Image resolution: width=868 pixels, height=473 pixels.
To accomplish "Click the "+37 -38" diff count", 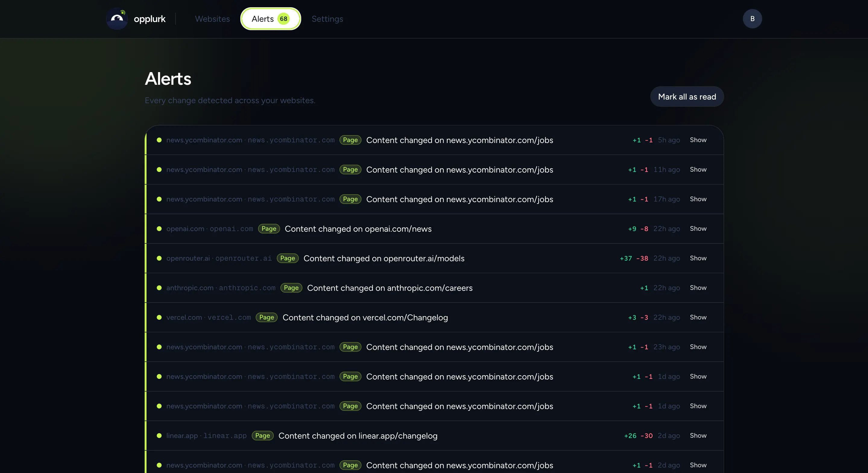I will click(634, 258).
